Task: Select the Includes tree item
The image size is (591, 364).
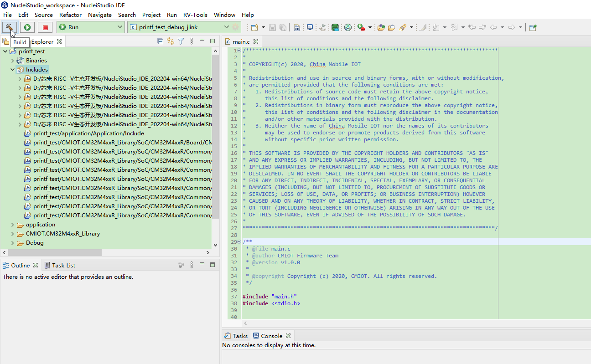Action: pos(36,70)
